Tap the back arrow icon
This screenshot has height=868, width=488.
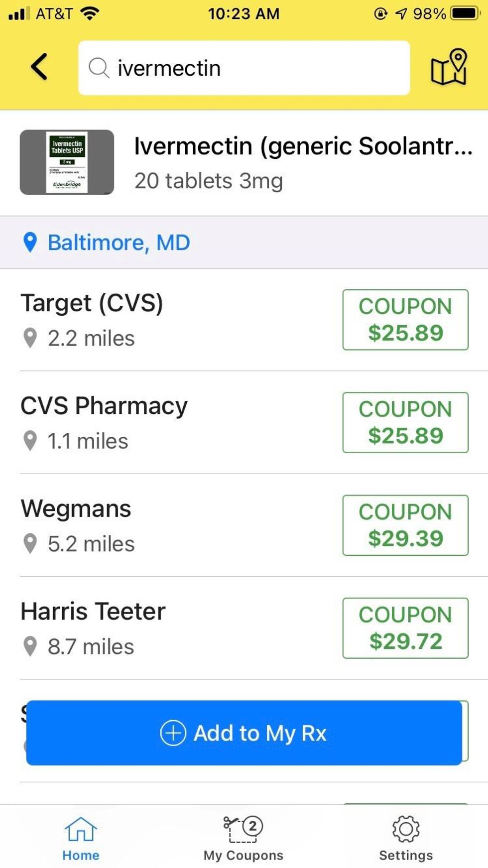click(x=39, y=67)
